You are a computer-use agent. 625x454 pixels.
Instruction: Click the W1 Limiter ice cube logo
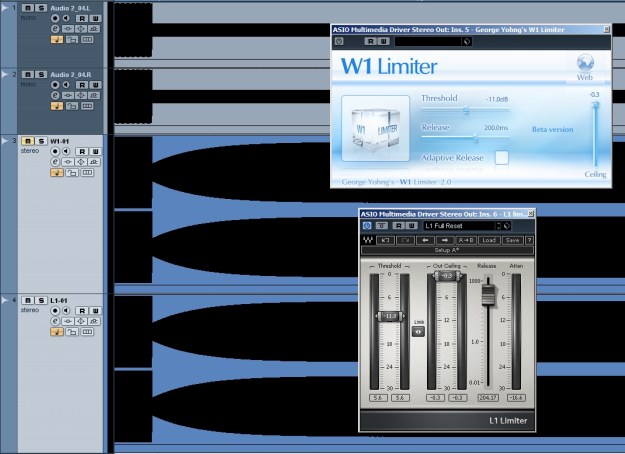click(x=375, y=128)
